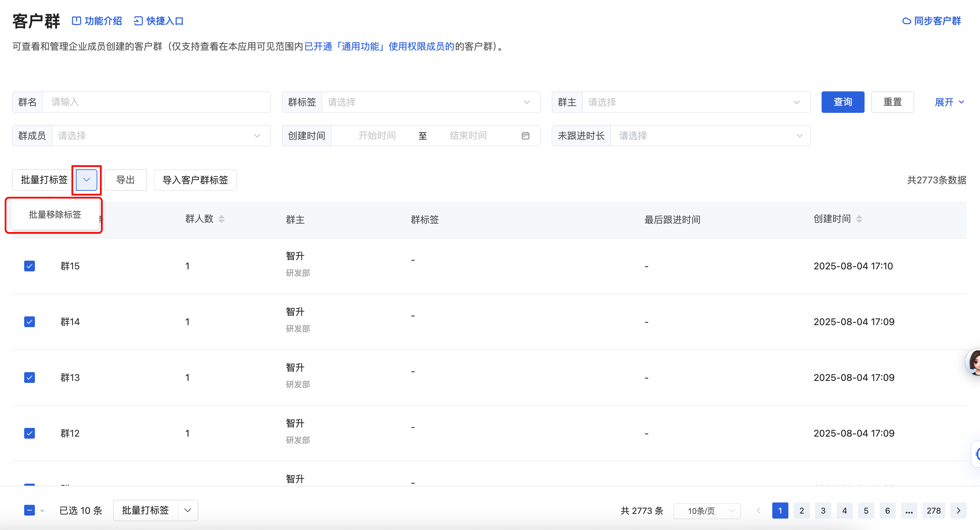Go to page 2
980x530 pixels.
801,511
